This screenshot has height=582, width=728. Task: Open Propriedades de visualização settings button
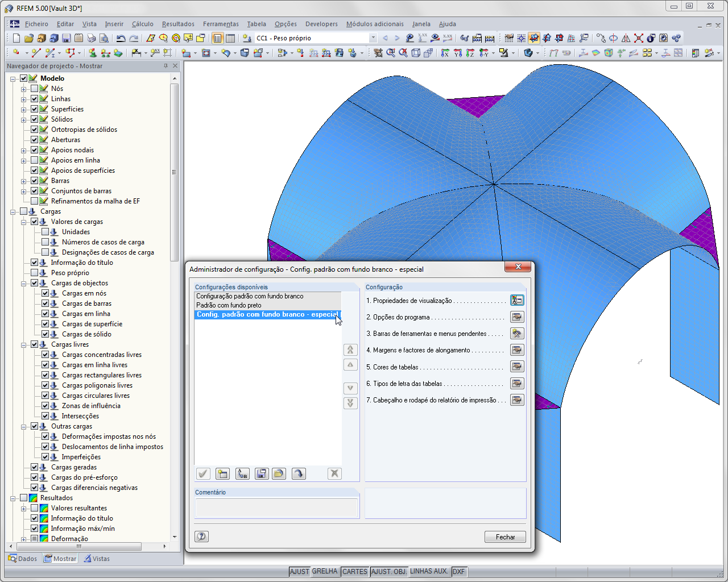[517, 300]
